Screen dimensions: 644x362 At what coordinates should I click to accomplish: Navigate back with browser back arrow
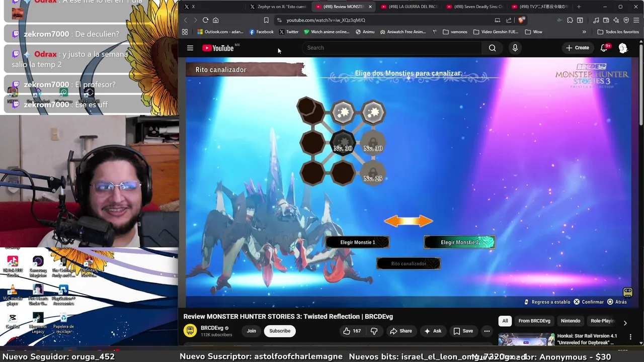click(x=185, y=20)
